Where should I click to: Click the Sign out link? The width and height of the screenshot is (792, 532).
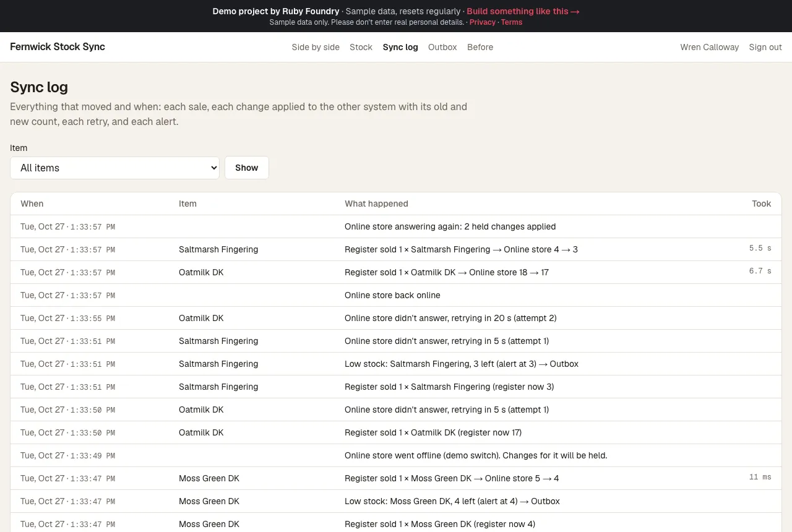(765, 47)
